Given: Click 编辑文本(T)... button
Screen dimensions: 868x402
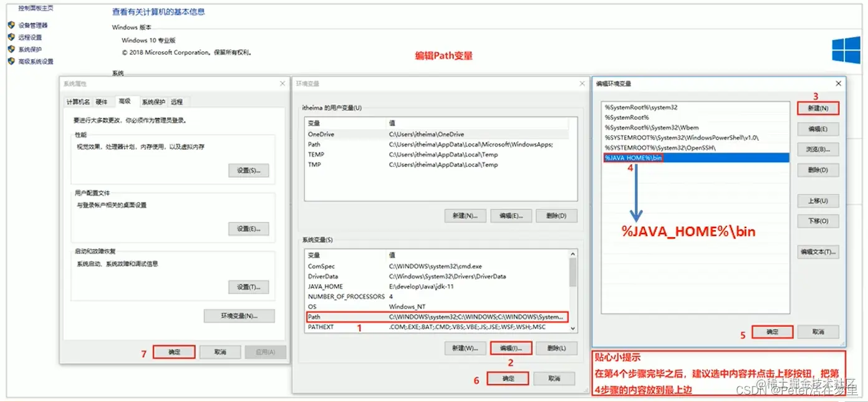Looking at the screenshot, I should (818, 252).
